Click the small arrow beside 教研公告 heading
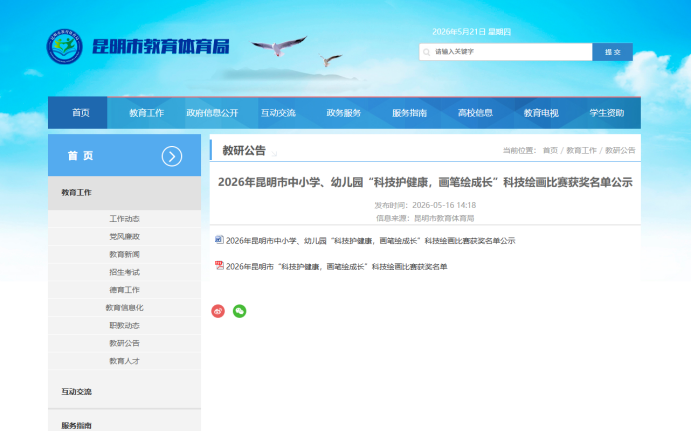Screen dimensions: 691x431 [x=274, y=153]
